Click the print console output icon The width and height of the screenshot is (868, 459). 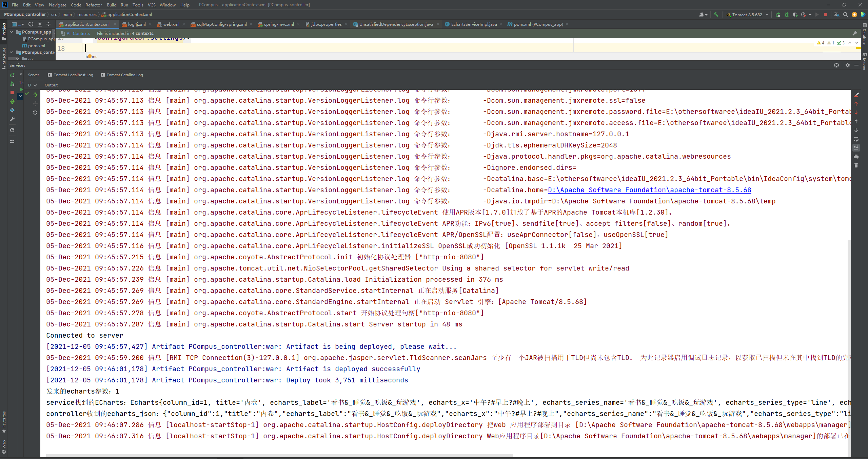tap(856, 157)
